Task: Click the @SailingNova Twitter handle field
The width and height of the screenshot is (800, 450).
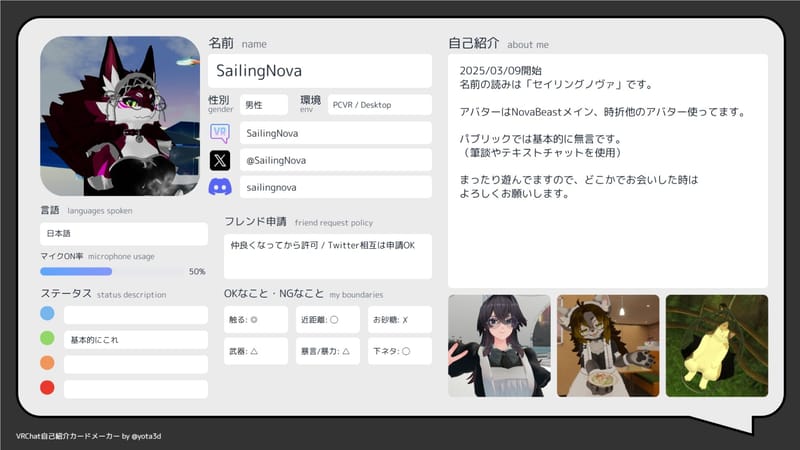Action: 335,160
